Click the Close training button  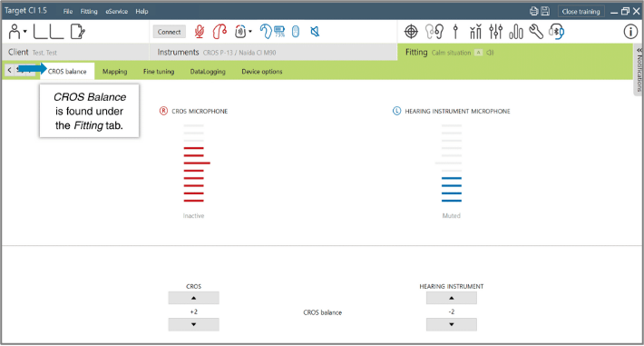coord(581,12)
